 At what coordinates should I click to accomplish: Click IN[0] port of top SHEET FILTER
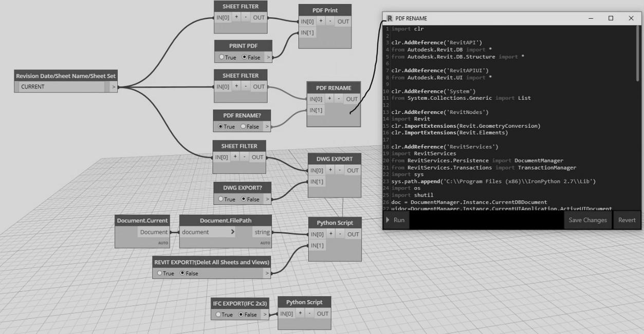(x=223, y=17)
